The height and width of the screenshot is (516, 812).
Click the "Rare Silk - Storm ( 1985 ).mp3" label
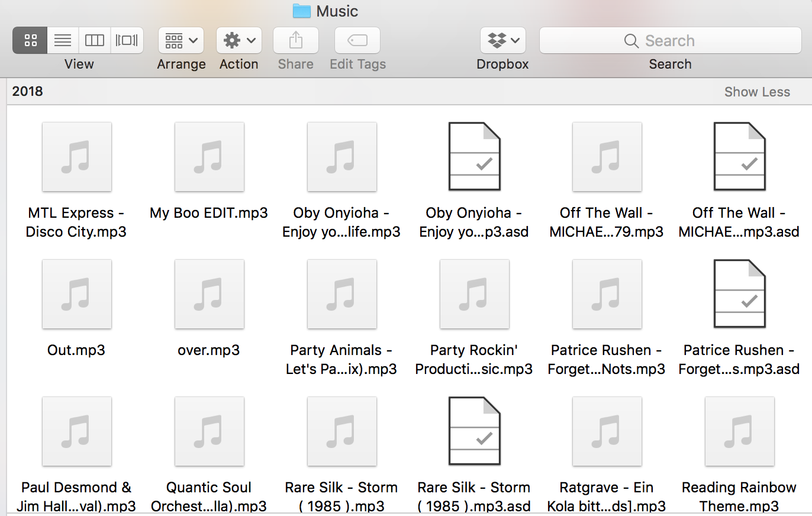341,496
